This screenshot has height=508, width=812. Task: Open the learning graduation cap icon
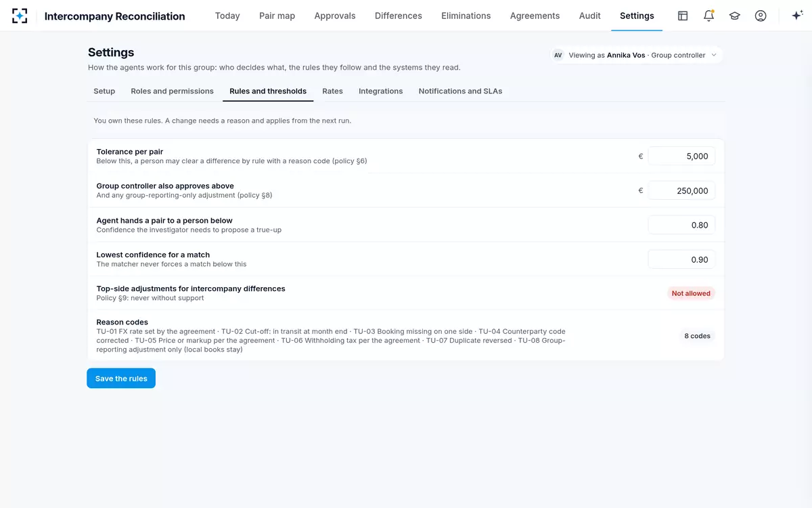coord(734,16)
